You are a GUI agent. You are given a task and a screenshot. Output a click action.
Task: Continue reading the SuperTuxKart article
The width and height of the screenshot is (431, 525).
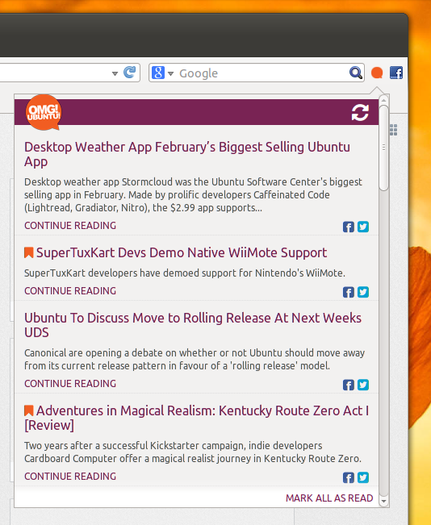click(70, 291)
